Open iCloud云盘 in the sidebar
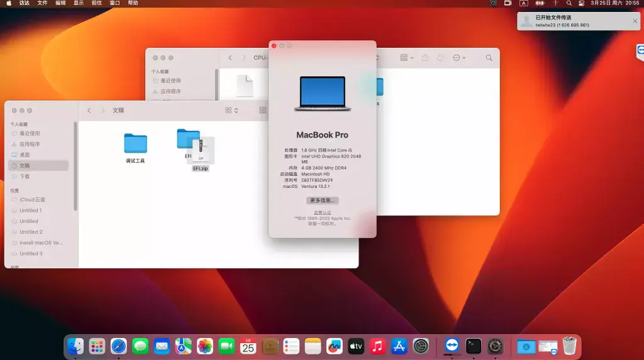The width and height of the screenshot is (644, 360). 32,200
